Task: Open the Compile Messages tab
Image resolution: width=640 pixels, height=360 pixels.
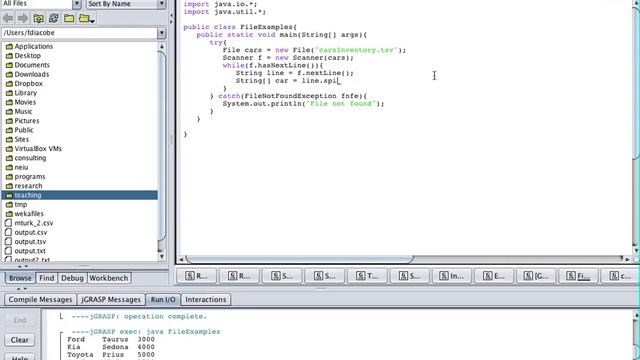Action: pyautogui.click(x=40, y=300)
